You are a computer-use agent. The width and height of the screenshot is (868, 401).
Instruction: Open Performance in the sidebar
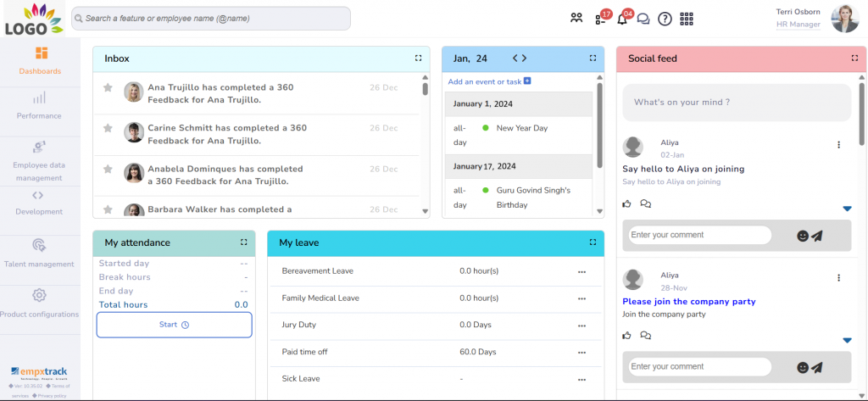click(x=39, y=106)
